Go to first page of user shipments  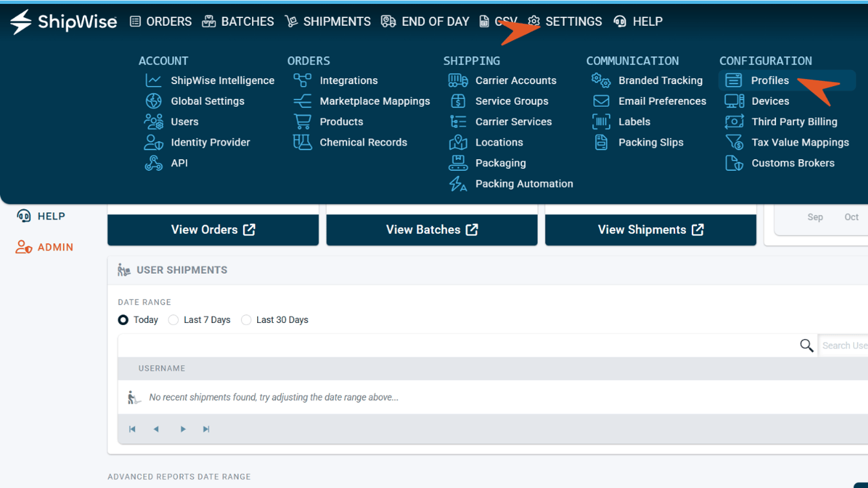132,429
